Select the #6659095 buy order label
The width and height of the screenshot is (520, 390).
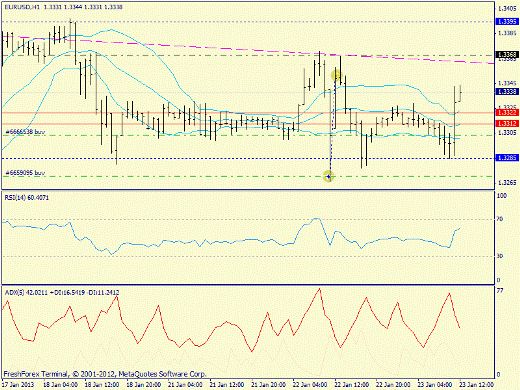25,173
